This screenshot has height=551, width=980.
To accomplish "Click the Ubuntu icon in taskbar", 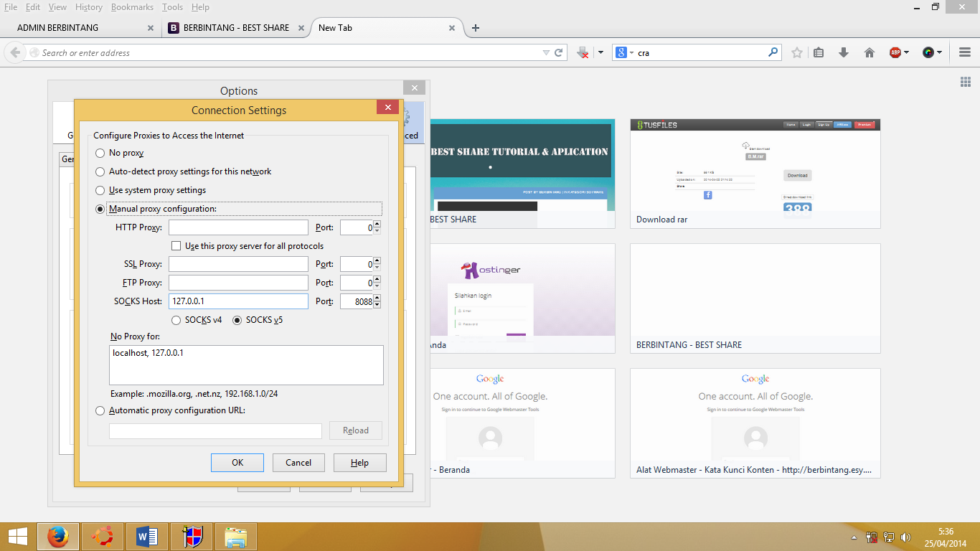I will 103,537.
